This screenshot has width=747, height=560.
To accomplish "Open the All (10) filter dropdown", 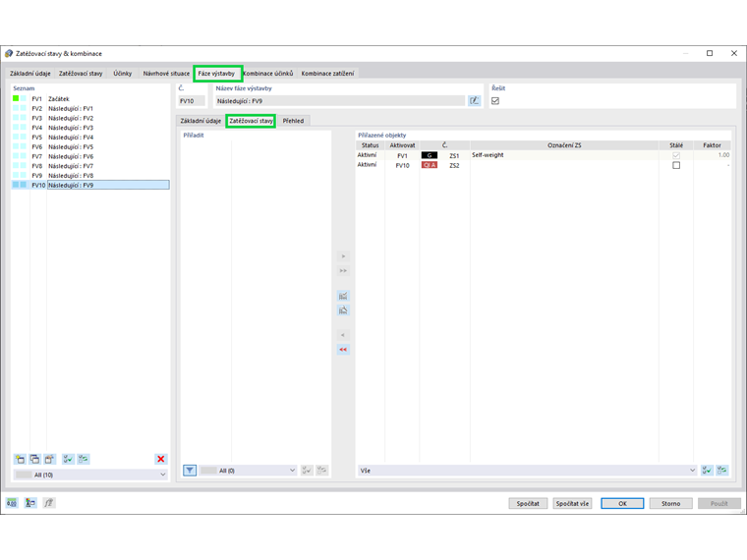I will 90,475.
